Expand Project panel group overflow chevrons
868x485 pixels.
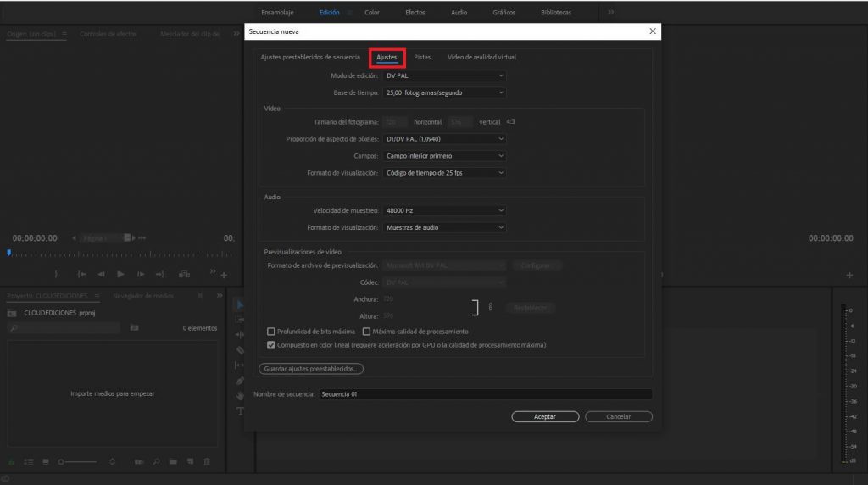tap(220, 296)
